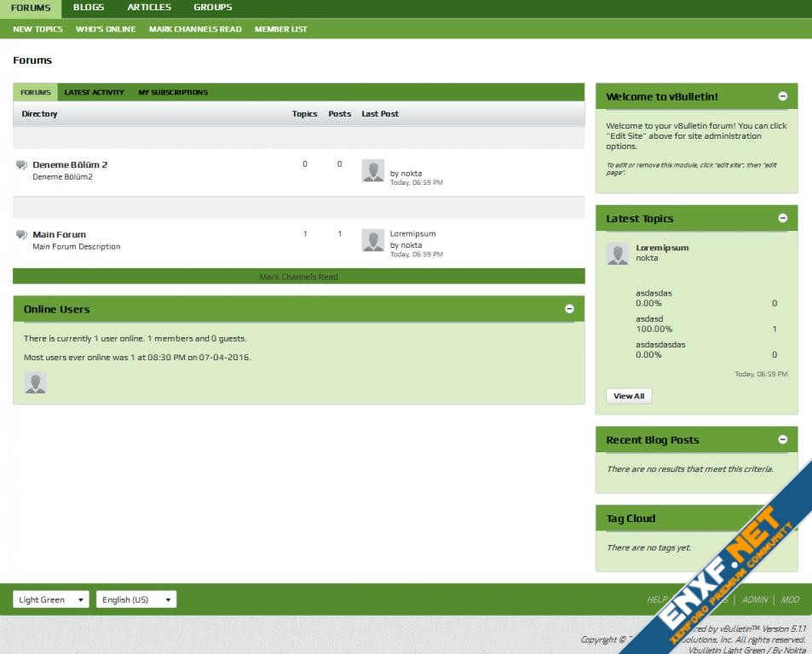
Task: Click nokta's avatar in Deneme Bölüm 2 row
Action: [x=372, y=170]
